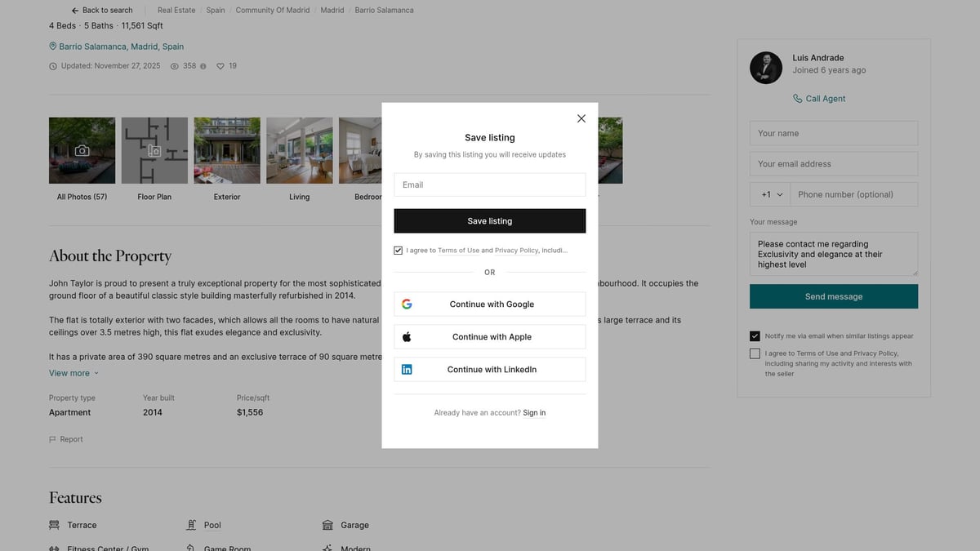The height and width of the screenshot is (551, 980).
Task: Open the +1 country code dropdown
Action: click(770, 194)
